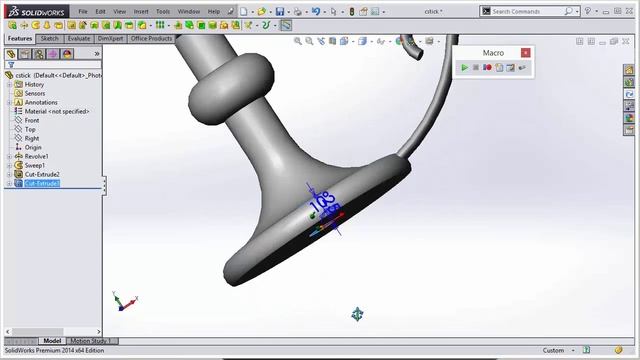The width and height of the screenshot is (640, 360).
Task: Select the Model tab
Action: point(52,341)
